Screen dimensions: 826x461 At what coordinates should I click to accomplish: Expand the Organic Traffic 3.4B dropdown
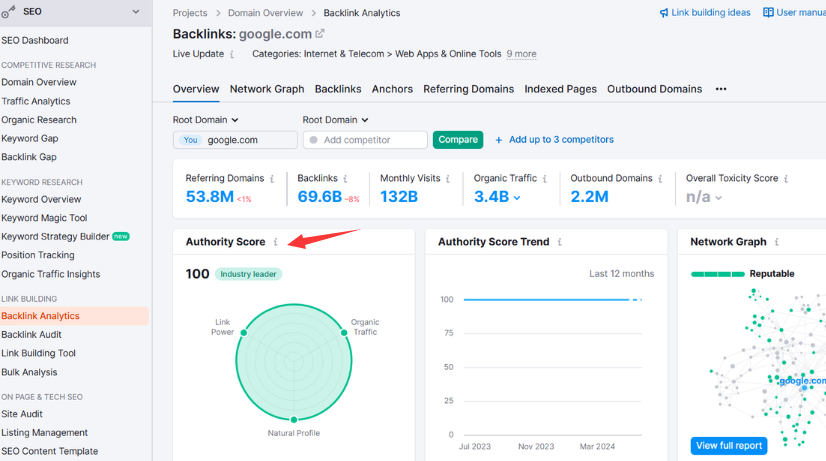pyautogui.click(x=517, y=198)
